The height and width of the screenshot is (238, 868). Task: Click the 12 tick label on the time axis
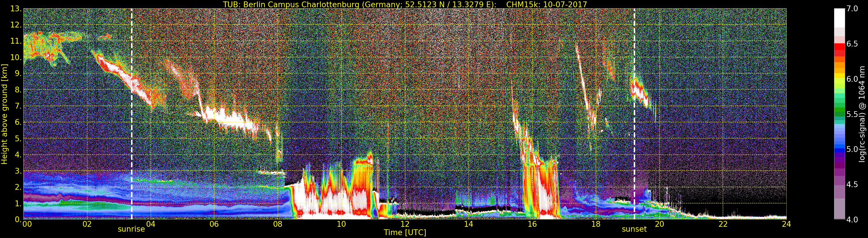click(x=405, y=224)
